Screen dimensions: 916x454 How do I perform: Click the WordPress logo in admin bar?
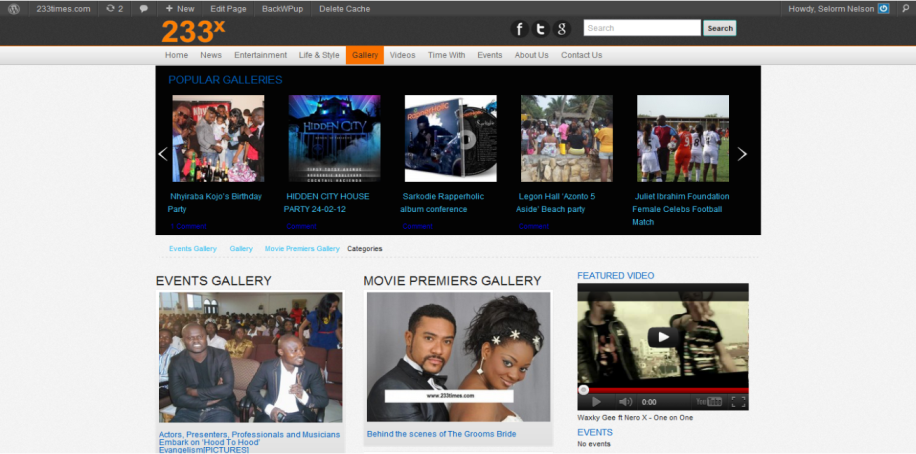click(x=14, y=8)
